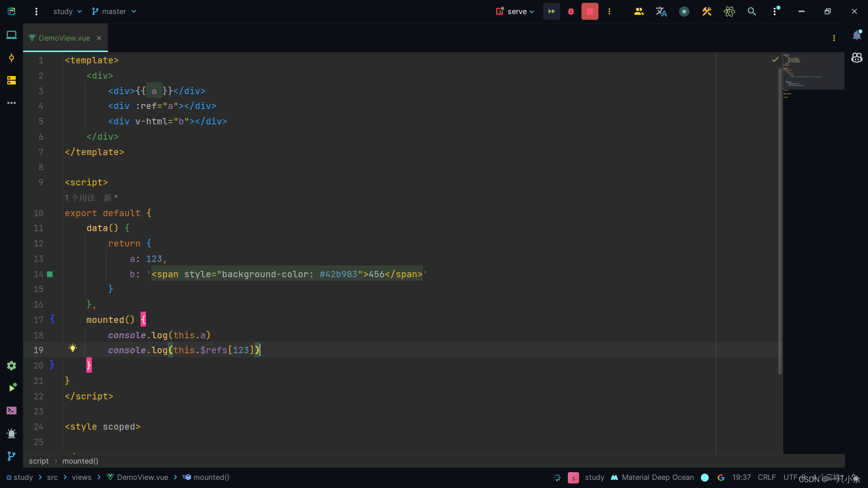Click the intention lightbulb on line 19
The height and width of the screenshot is (488, 868).
coord(72,348)
